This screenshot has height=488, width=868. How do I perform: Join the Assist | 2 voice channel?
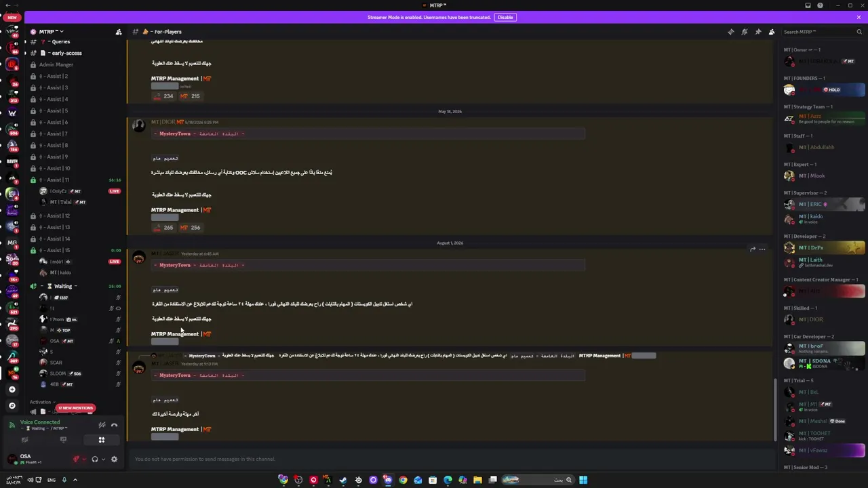coord(75,76)
